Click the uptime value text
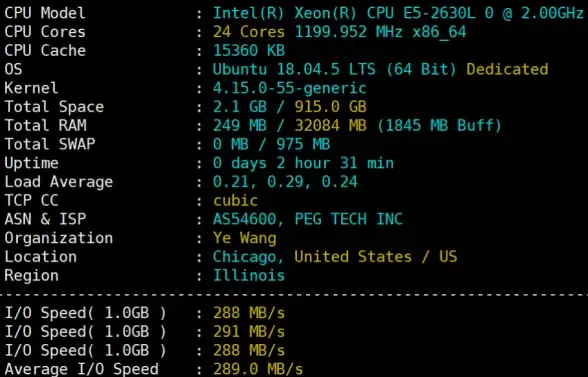This screenshot has width=588, height=377. (x=303, y=163)
